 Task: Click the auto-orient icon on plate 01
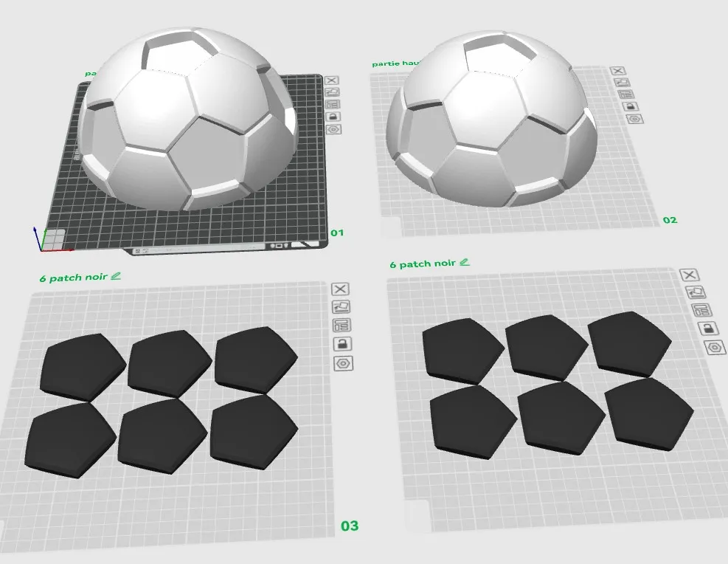[332, 92]
